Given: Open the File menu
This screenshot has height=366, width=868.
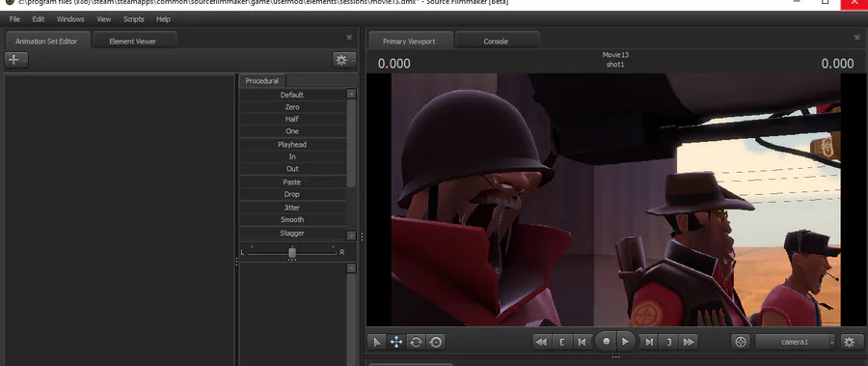Looking at the screenshot, I should [14, 19].
